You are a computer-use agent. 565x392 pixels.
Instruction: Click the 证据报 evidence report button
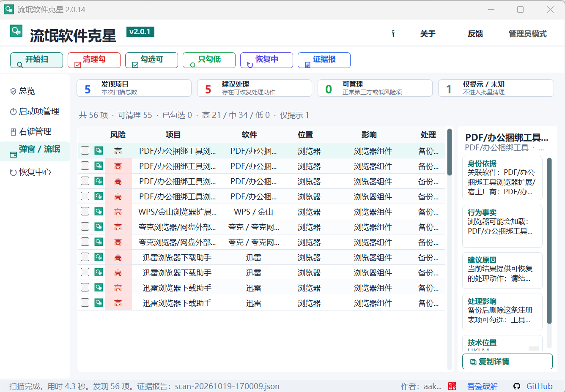click(324, 60)
